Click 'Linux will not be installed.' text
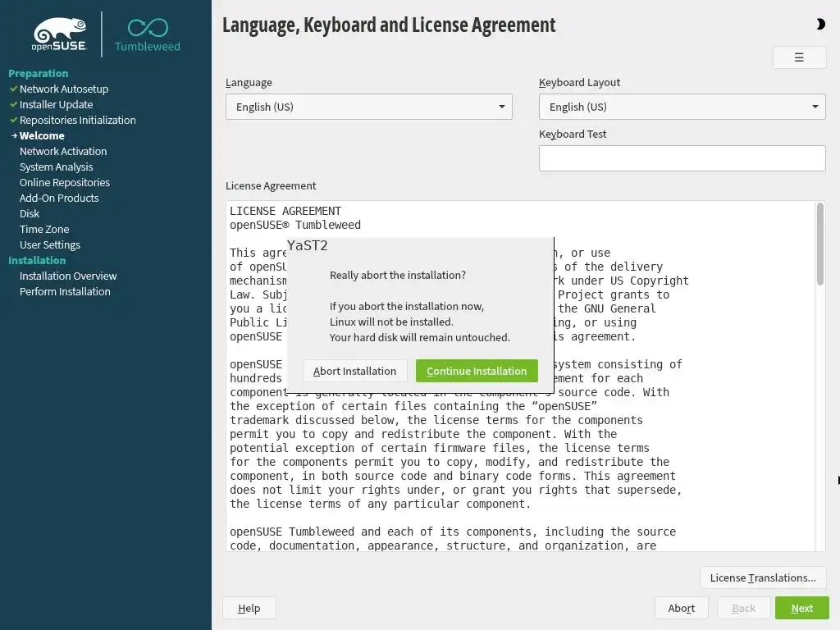840x630 pixels. tap(391, 322)
